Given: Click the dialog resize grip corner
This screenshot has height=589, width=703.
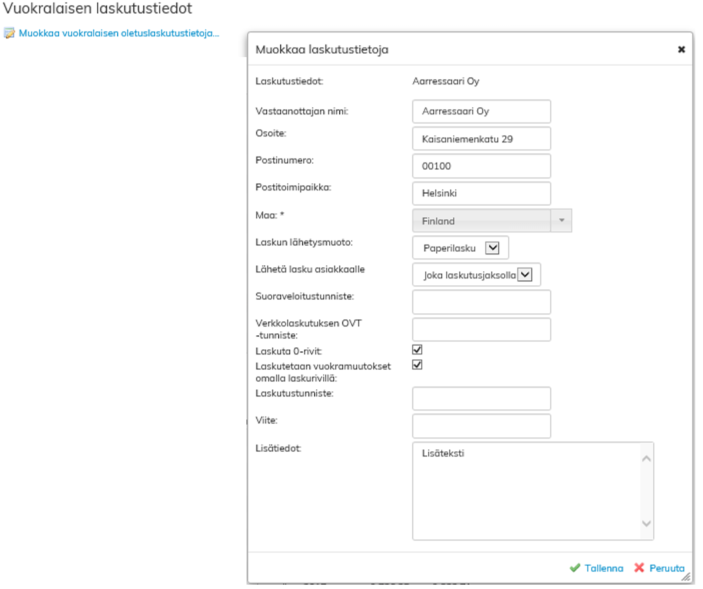Looking at the screenshot, I should click(685, 577).
